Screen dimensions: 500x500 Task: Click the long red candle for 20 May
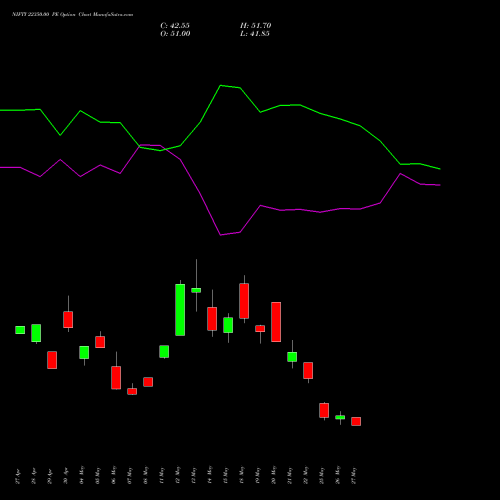[276, 322]
